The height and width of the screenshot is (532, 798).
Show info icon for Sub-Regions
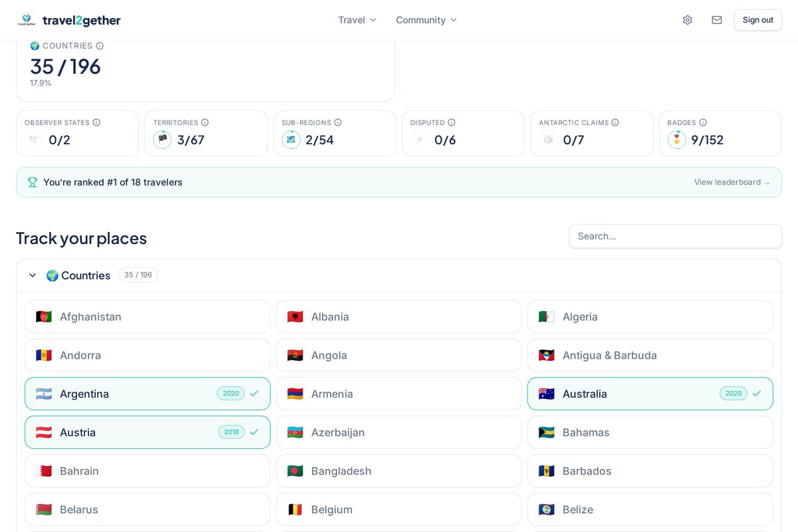(338, 122)
